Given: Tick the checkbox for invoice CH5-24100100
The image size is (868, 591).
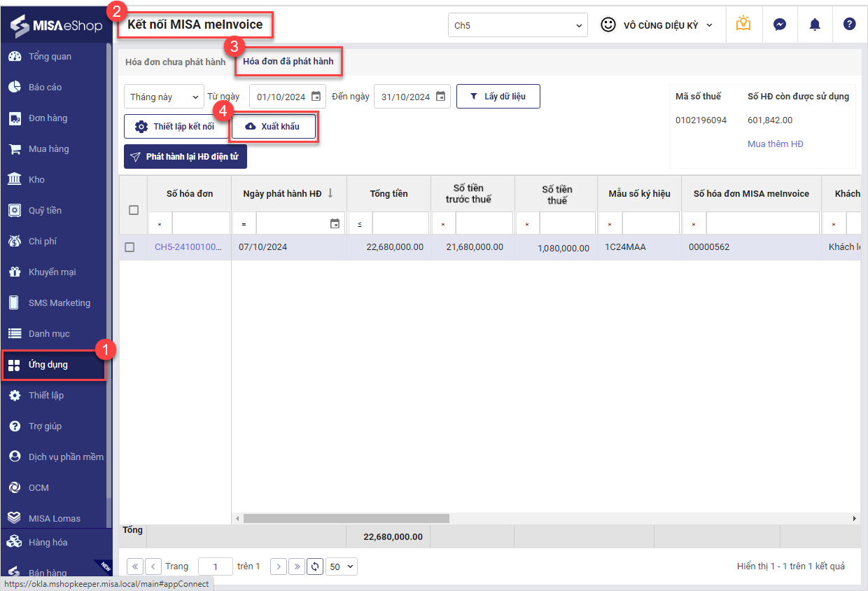Looking at the screenshot, I should coord(129,247).
